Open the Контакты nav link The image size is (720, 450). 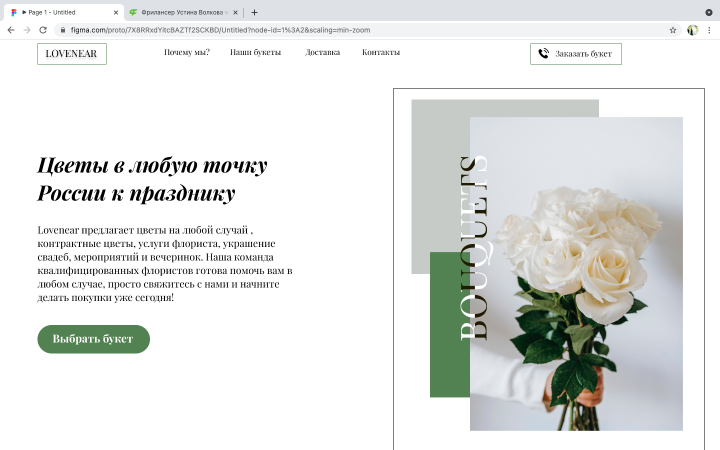tap(381, 52)
